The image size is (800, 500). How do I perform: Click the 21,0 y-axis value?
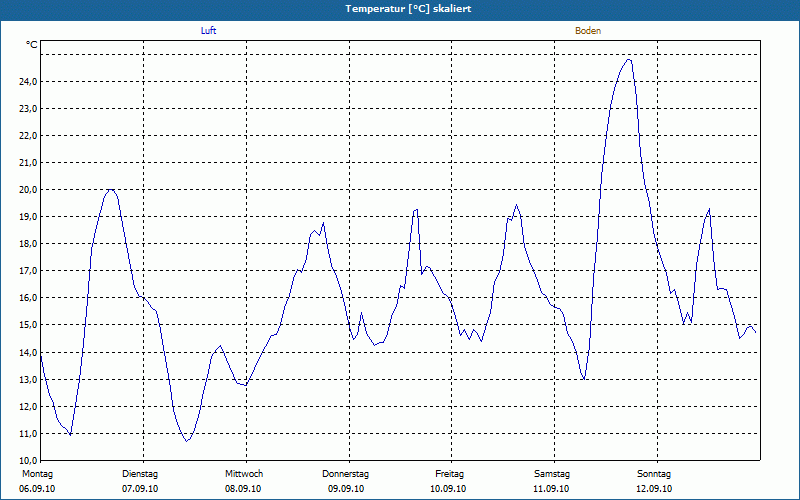(28, 163)
